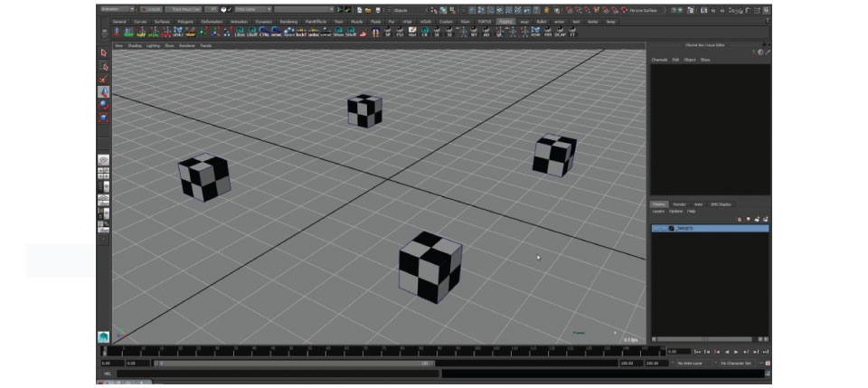This screenshot has width=868, height=388.
Task: Open the Ortho Game dropdown
Action: click(253, 9)
